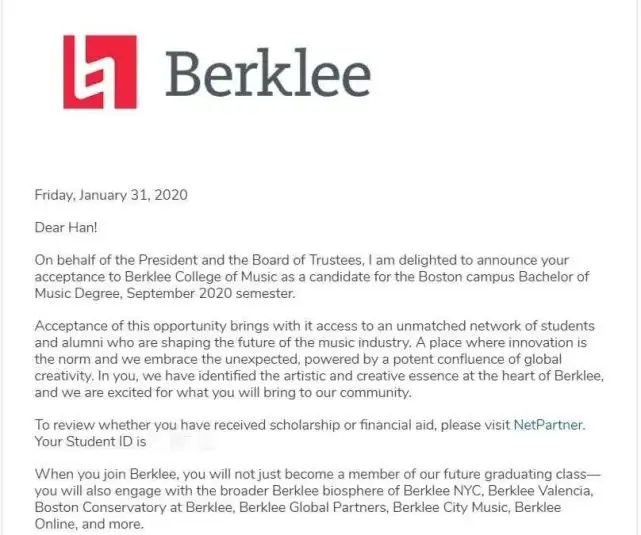641x535 pixels.
Task: Open the NetPartner link
Action: click(548, 425)
